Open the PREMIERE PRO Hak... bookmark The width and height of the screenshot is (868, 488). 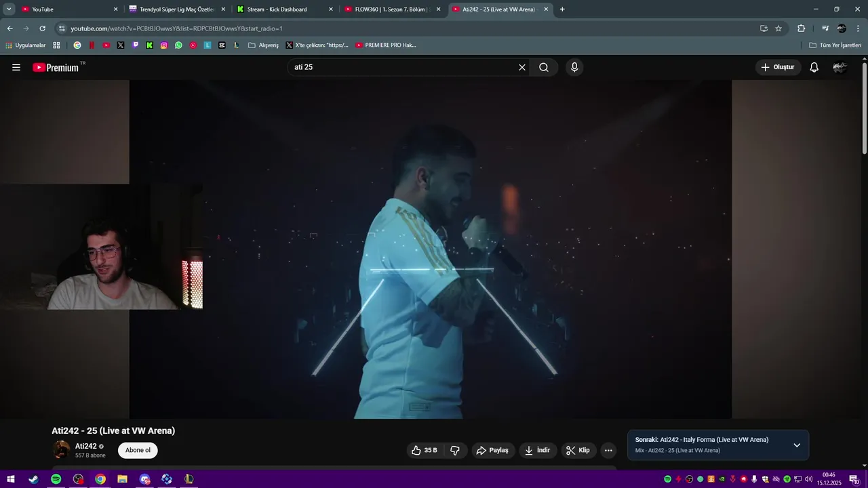coord(386,45)
